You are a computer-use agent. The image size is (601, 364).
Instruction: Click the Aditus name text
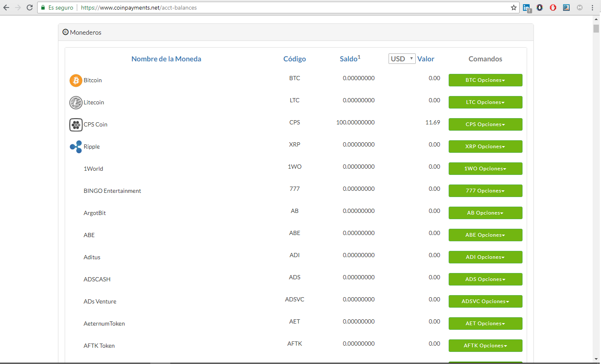pyautogui.click(x=92, y=257)
